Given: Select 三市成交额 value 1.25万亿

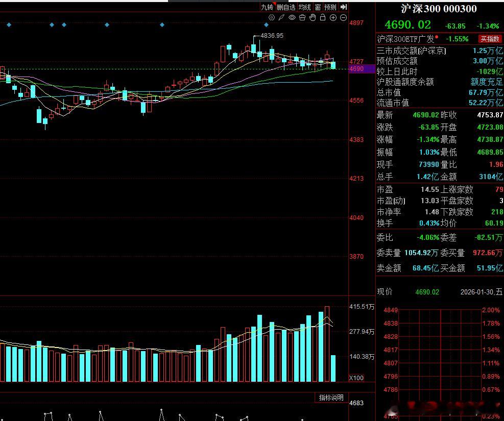Looking at the screenshot, I should click(x=488, y=51).
